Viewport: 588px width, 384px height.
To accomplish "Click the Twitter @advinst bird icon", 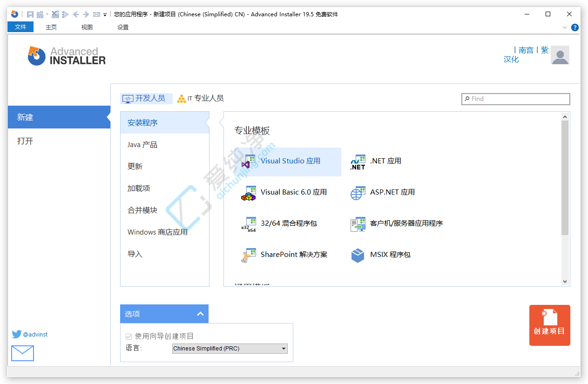I will tap(17, 334).
